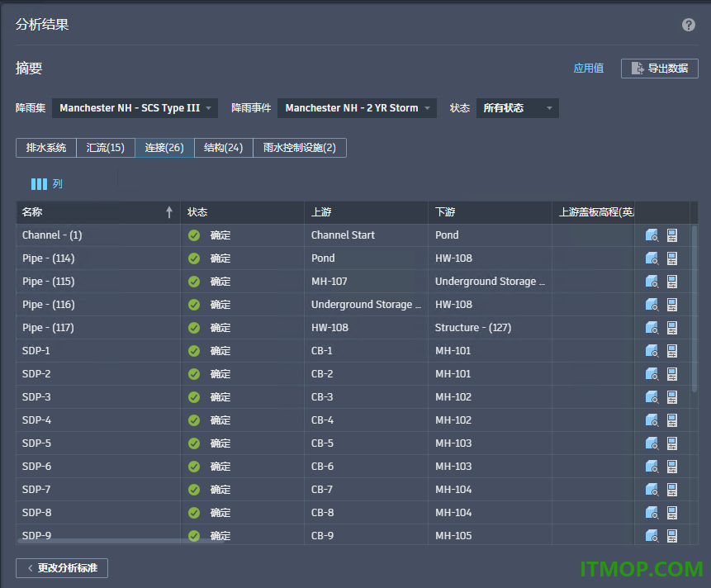Open properties panel icon for SDP-1
This screenshot has width=711, height=588.
(672, 351)
